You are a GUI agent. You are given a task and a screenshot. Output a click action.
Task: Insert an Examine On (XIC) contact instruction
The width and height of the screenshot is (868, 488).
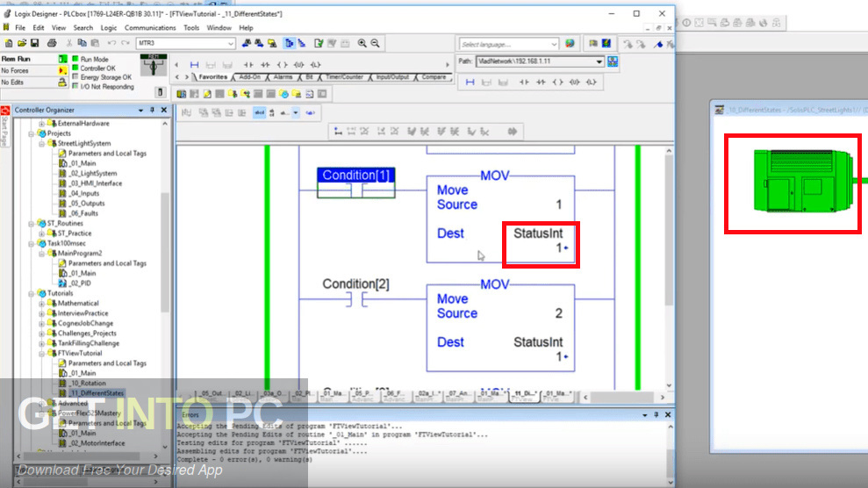point(248,65)
